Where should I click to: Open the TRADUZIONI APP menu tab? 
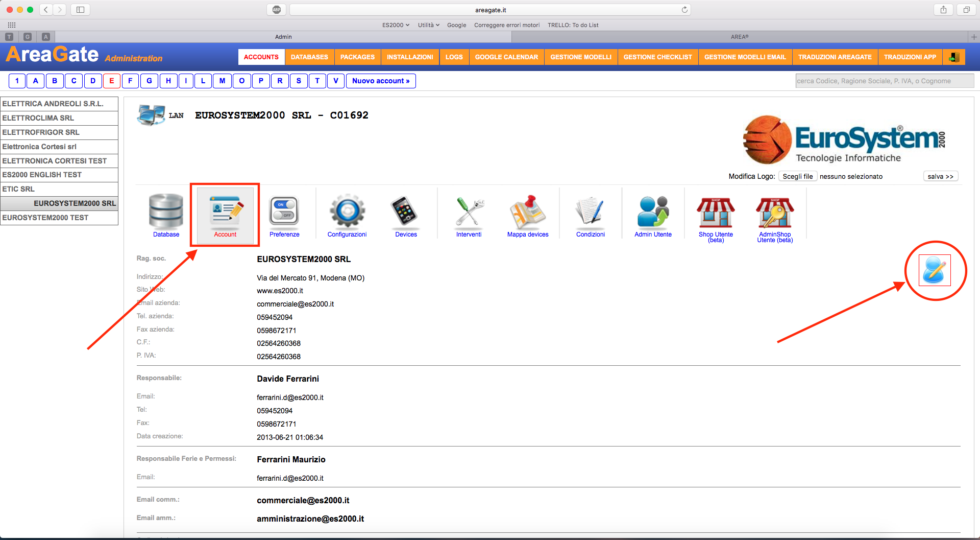[910, 57]
